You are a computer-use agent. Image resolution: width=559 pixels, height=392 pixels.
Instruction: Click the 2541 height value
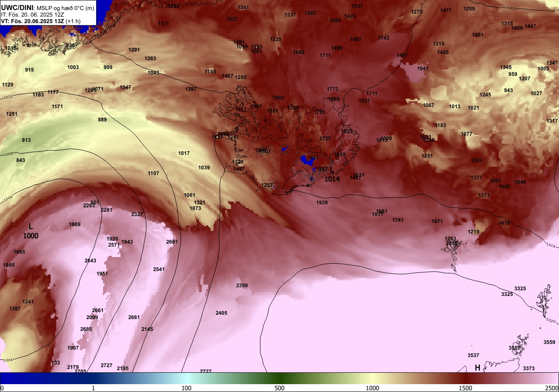tap(159, 269)
